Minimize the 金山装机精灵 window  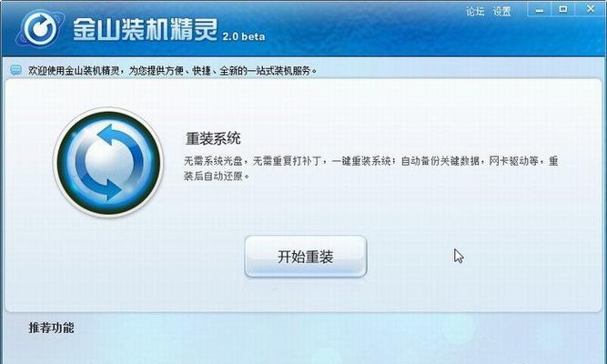540,10
